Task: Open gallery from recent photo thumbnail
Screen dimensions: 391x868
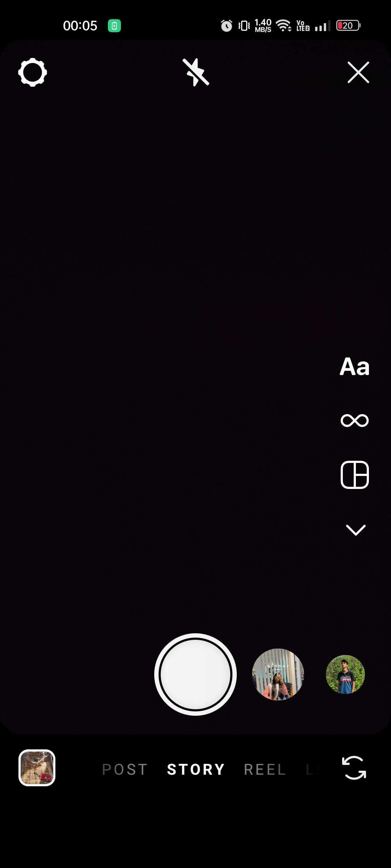Action: point(37,767)
